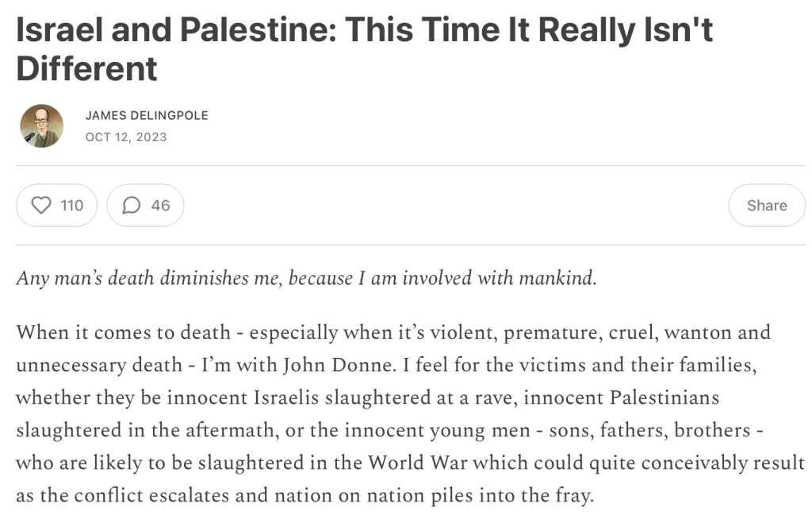Click the heart icon to like the post
This screenshot has height=530, width=812.
(40, 205)
